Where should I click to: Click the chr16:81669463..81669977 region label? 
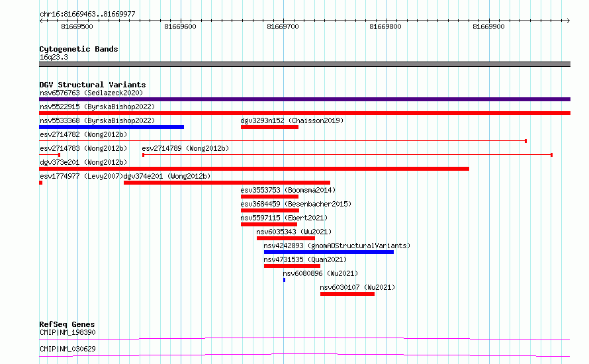point(87,15)
